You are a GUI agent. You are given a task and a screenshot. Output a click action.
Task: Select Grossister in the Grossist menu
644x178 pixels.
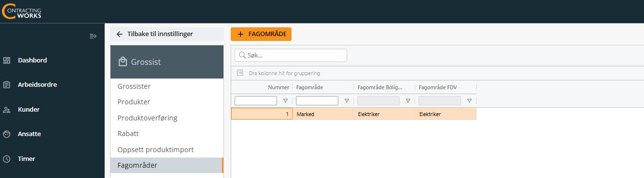point(166,86)
